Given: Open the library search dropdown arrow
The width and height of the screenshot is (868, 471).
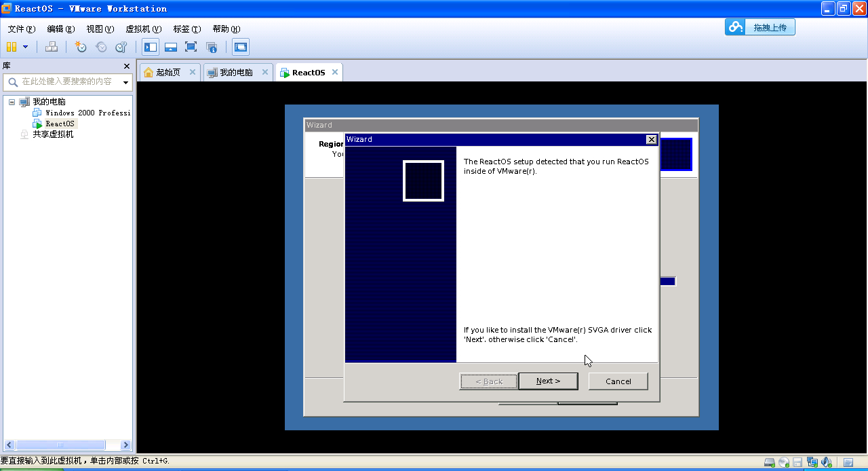Looking at the screenshot, I should [125, 82].
